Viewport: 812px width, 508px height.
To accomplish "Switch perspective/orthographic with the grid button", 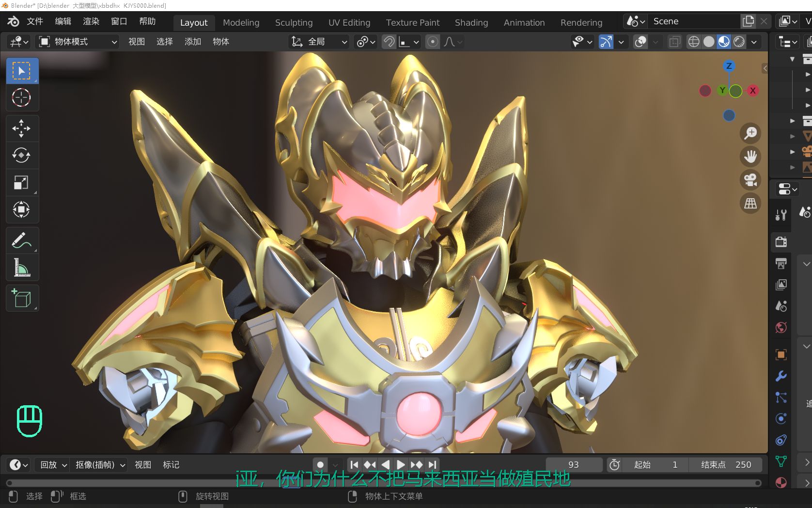I will (x=750, y=203).
